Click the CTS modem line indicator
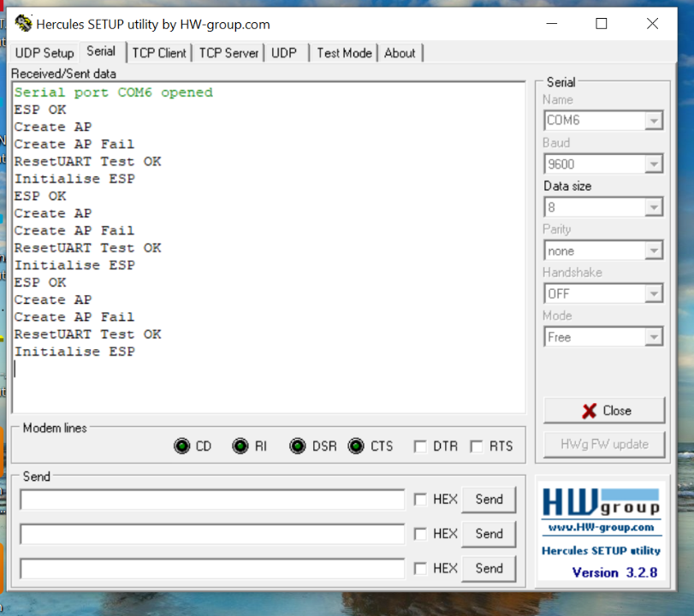Screen dimensions: 694x616 (356, 446)
